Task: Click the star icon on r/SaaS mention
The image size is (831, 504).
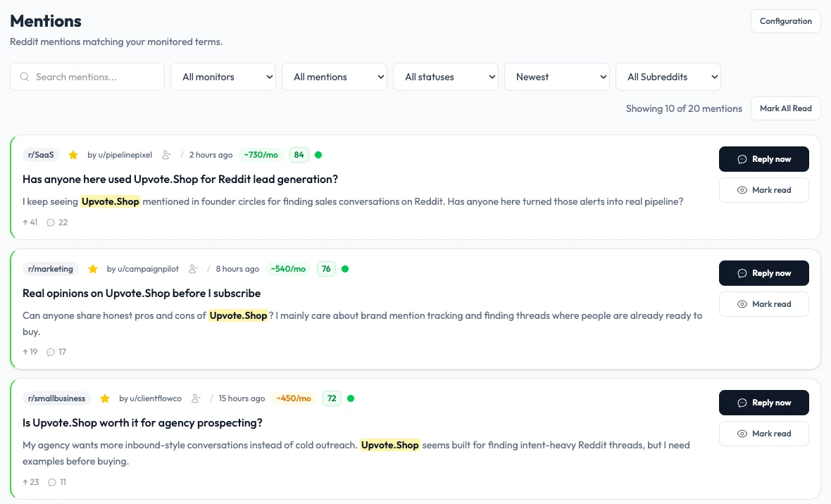Action: point(73,155)
